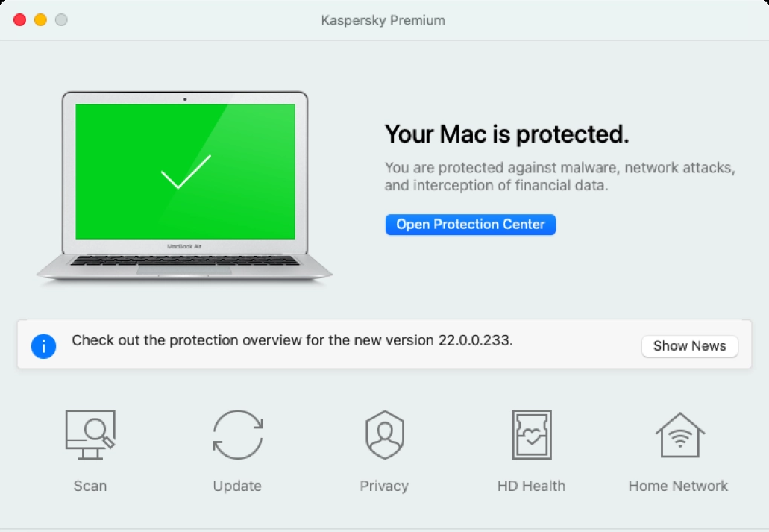Viewport: 769px width, 532px height.
Task: Click the blue info icon
Action: pos(44,345)
